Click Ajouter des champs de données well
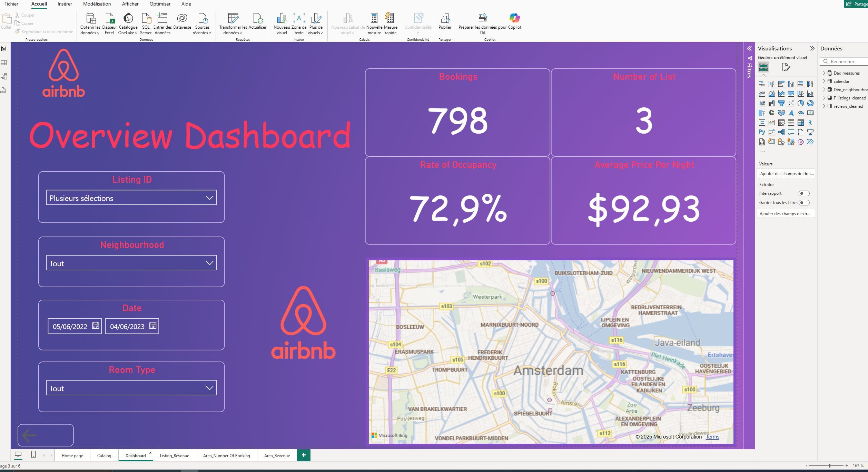Image resolution: width=868 pixels, height=472 pixels. click(786, 173)
